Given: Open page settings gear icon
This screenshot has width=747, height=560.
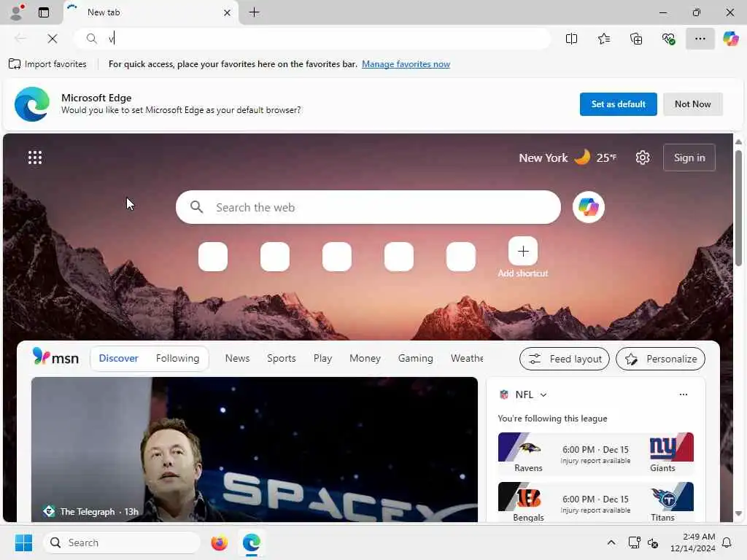Looking at the screenshot, I should pos(643,157).
